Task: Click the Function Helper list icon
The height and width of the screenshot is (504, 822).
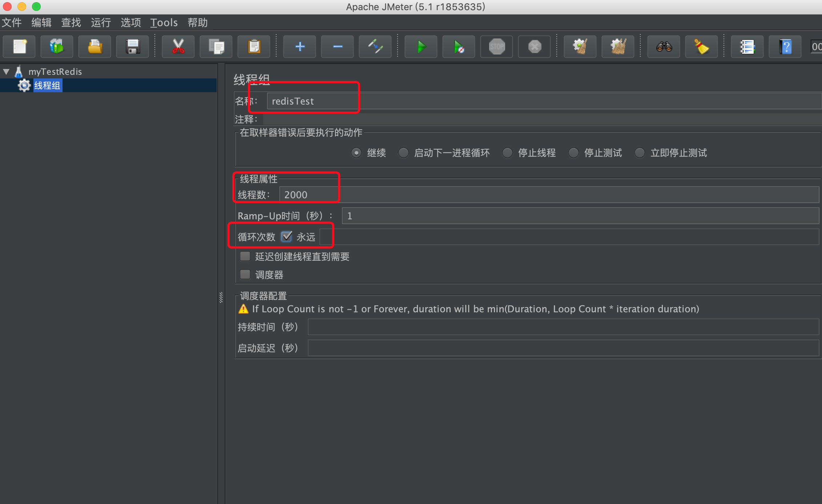Action: pos(748,47)
